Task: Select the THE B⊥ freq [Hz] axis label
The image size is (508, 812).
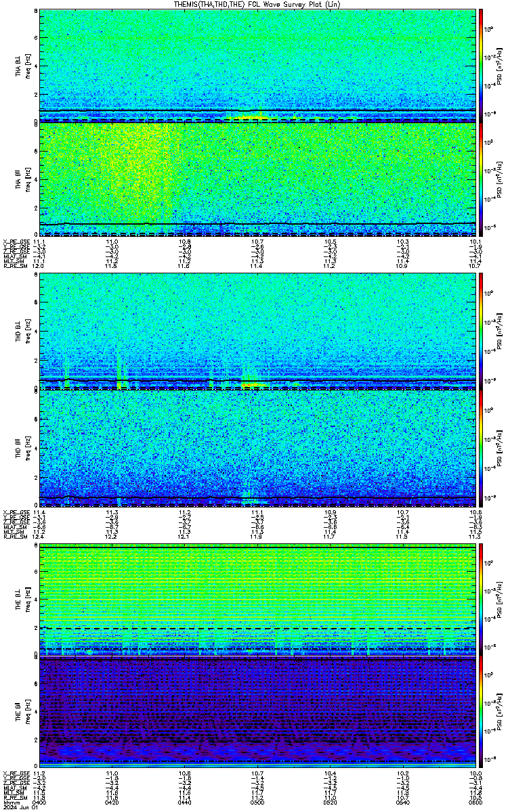Action: (22, 599)
